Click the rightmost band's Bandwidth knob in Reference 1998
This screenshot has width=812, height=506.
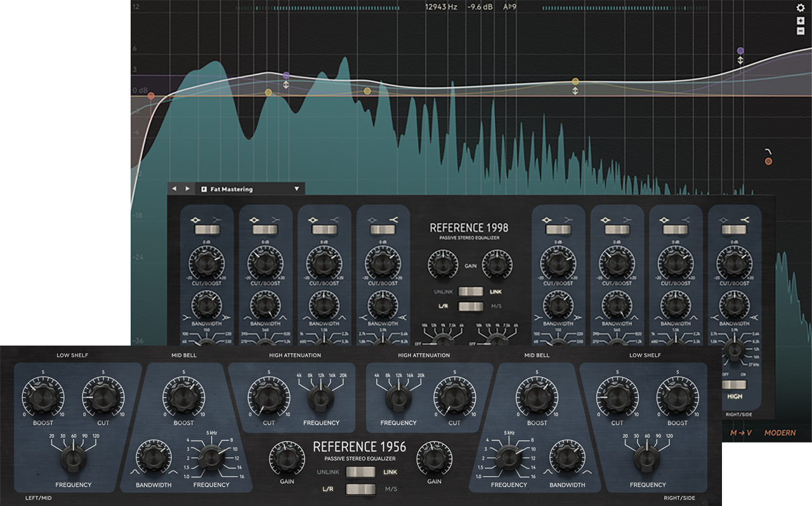click(734, 306)
